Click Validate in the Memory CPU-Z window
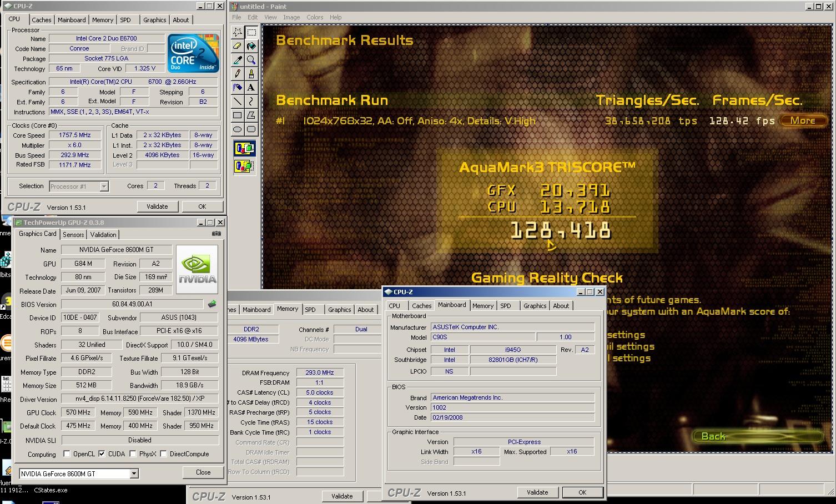Screen dimensions: 836x504 (342, 496)
